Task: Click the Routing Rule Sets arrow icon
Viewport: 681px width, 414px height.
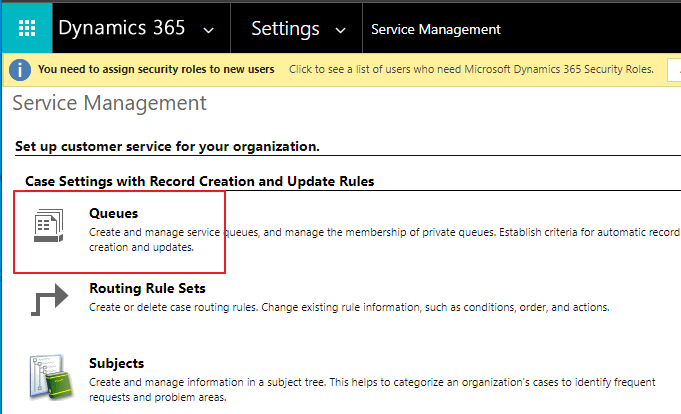Action: point(49,299)
